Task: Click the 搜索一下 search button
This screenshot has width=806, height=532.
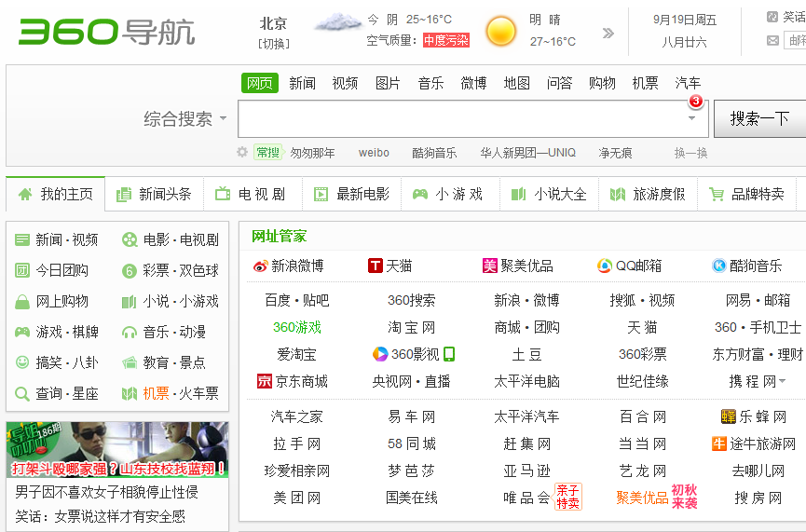Action: 759,118
